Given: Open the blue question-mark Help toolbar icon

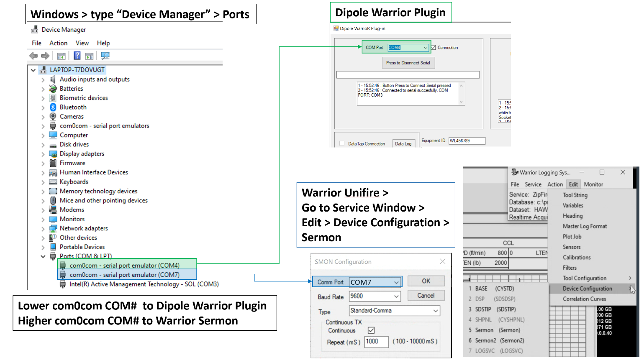Looking at the screenshot, I should [x=77, y=56].
